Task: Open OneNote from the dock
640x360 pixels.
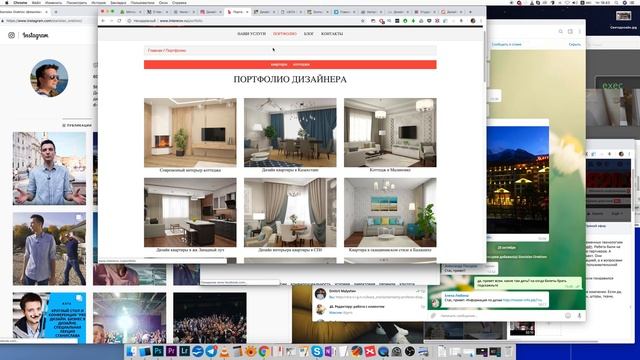Action: (x=330, y=351)
